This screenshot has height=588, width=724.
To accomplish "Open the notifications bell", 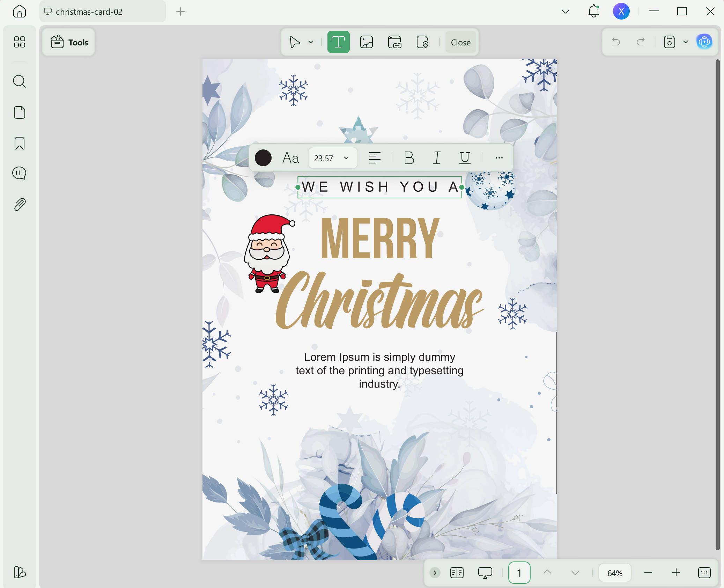I will [x=593, y=11].
